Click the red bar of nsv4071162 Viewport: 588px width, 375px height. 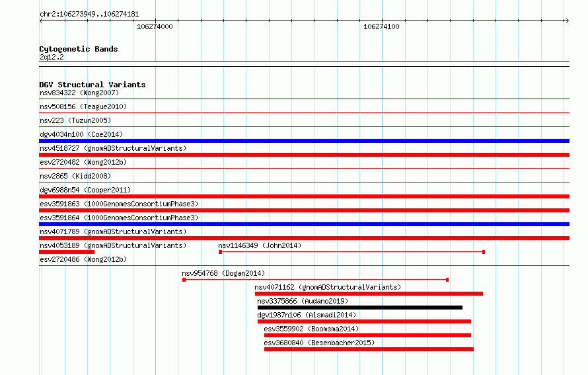point(369,294)
